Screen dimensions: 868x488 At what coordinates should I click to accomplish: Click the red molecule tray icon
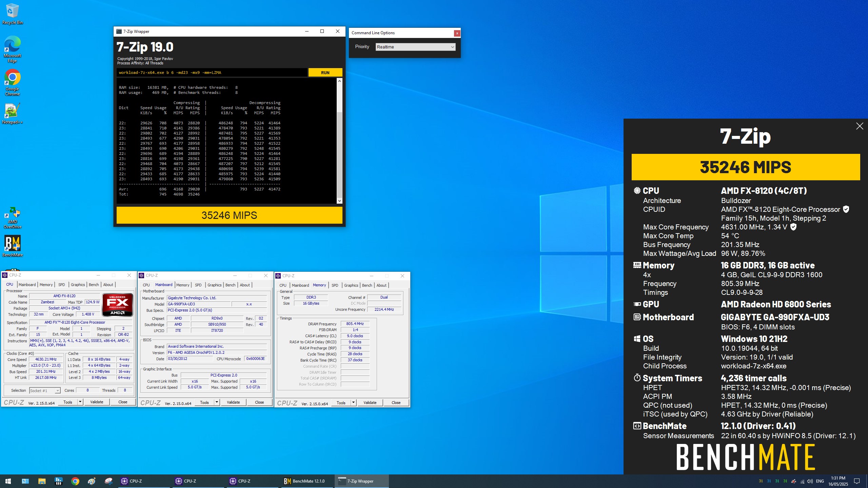(794, 481)
